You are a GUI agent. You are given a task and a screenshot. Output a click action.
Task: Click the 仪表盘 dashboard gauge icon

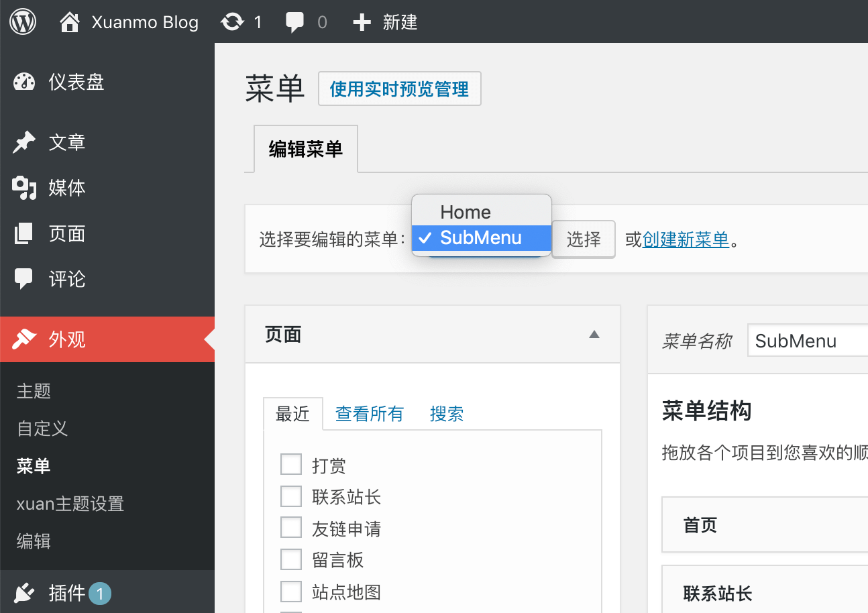click(x=23, y=82)
